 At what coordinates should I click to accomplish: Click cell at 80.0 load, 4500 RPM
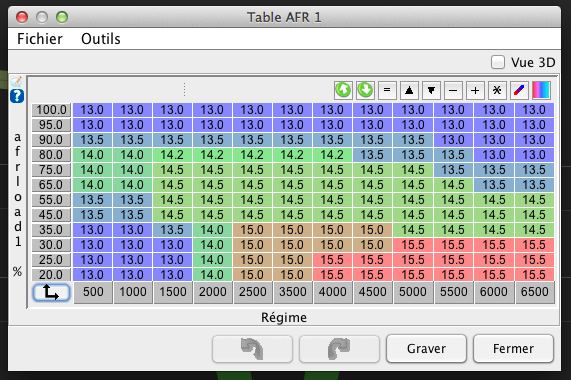pos(372,155)
